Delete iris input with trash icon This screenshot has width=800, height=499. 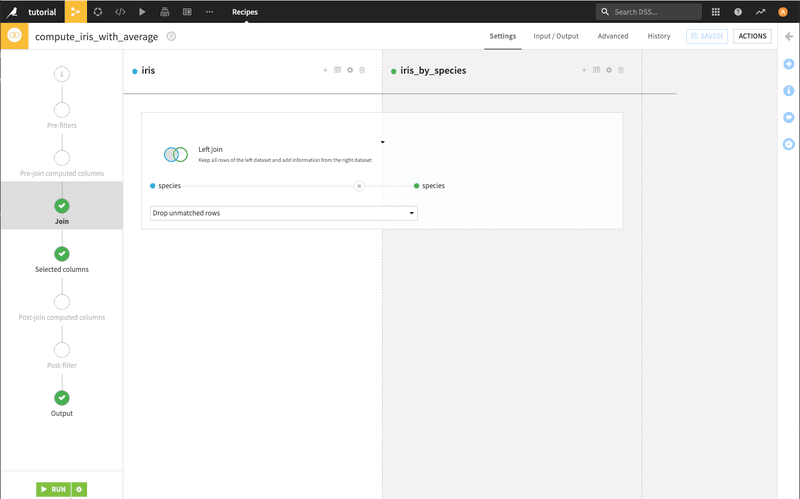(x=362, y=70)
